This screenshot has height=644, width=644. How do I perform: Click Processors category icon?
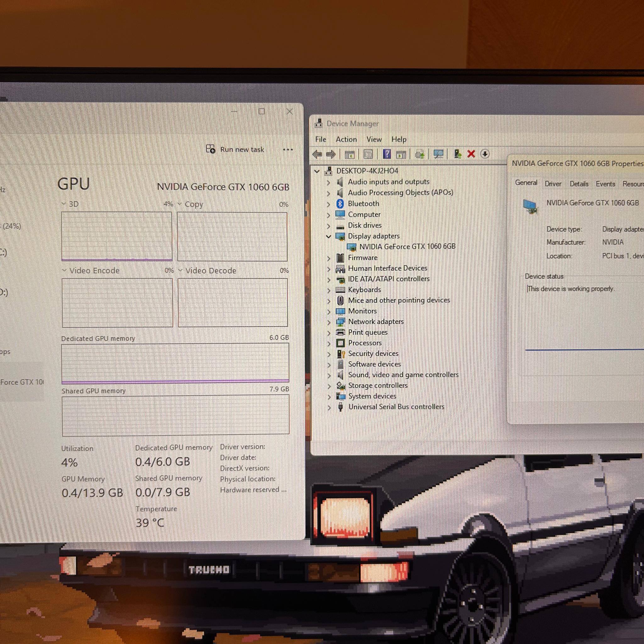(340, 343)
